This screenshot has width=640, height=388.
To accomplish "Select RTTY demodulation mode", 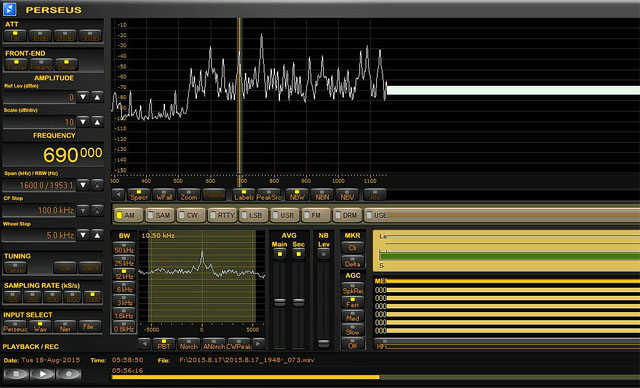I will [222, 215].
